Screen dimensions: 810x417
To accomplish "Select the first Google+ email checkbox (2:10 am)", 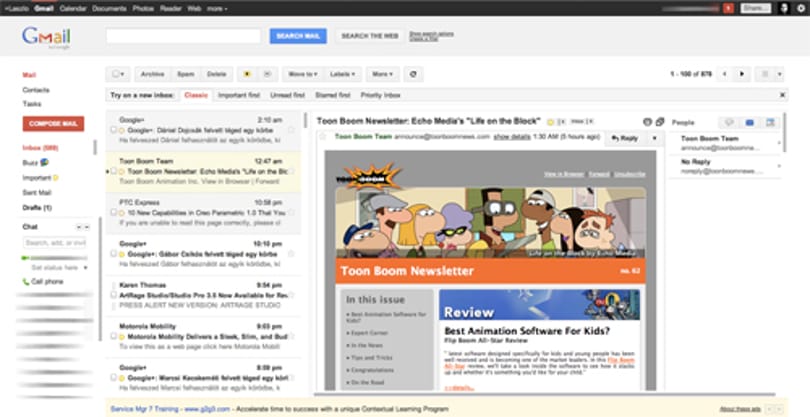I will [114, 130].
